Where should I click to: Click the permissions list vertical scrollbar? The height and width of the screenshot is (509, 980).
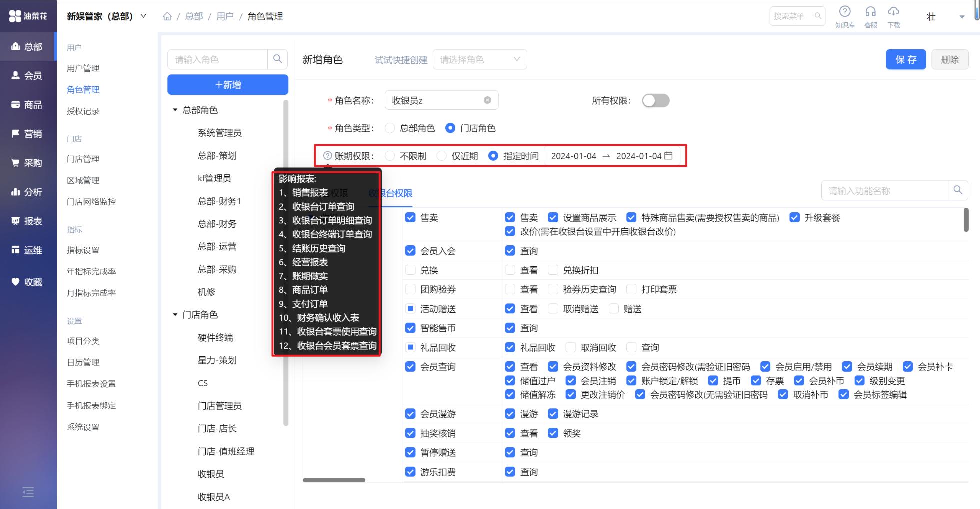(x=966, y=220)
